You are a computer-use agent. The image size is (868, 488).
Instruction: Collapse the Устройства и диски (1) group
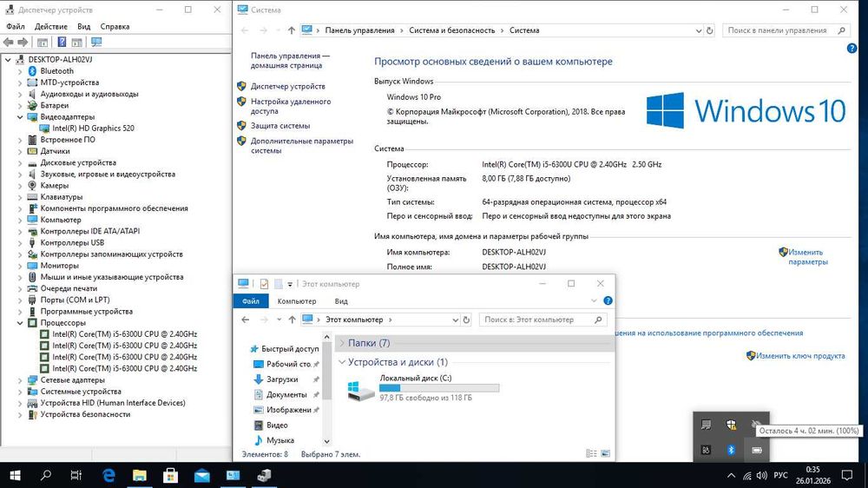click(x=342, y=362)
